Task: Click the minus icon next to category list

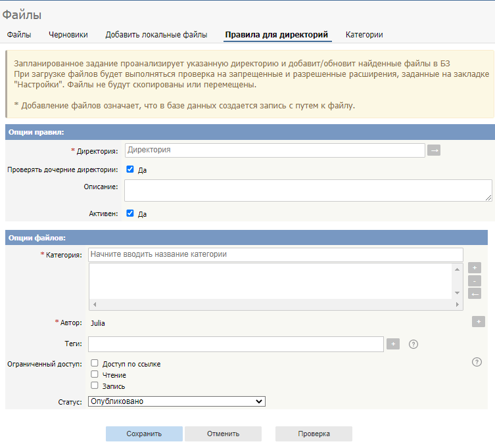Action: click(x=474, y=280)
